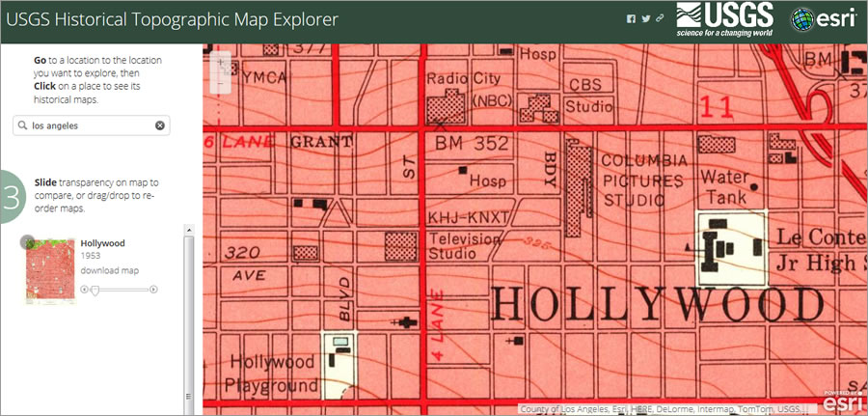Click the map list scrollbar up arrow
The image size is (868, 416).
point(189,230)
